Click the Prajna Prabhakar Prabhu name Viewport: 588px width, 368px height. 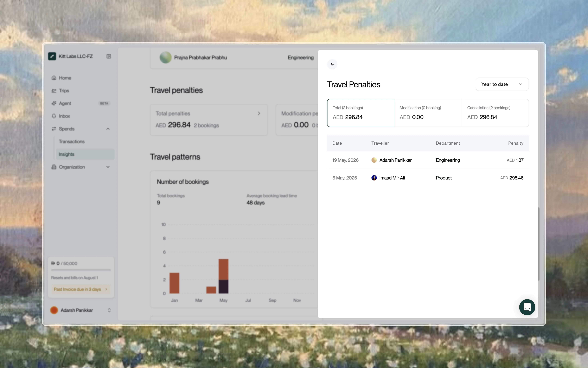[201, 57]
